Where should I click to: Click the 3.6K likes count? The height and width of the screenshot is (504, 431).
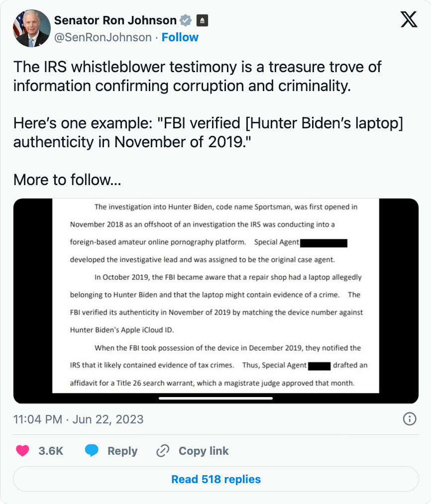pyautogui.click(x=51, y=451)
